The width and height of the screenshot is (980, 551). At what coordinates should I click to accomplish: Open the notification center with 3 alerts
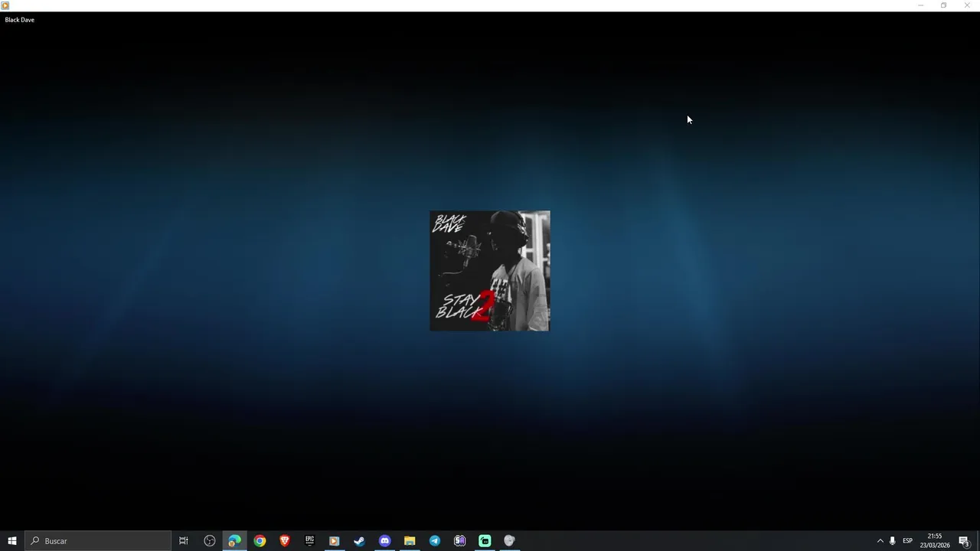click(964, 541)
